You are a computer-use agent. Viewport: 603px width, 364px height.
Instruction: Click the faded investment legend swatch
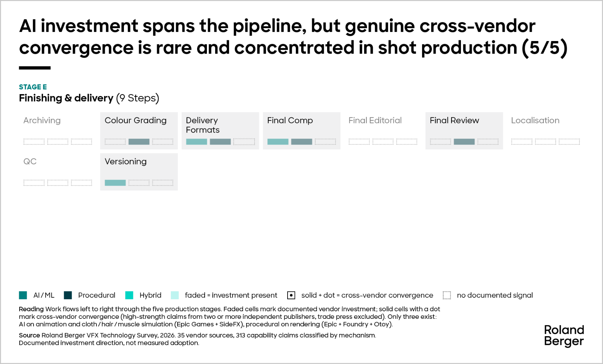175,295
